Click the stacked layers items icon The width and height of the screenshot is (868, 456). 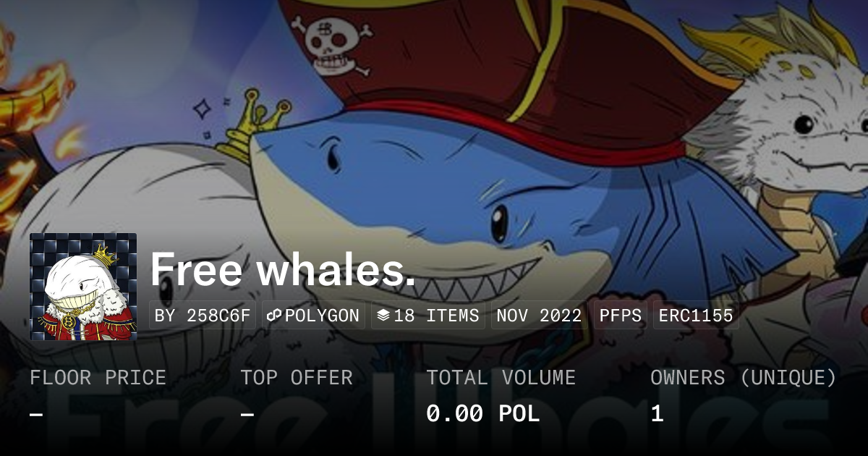pyautogui.click(x=383, y=316)
